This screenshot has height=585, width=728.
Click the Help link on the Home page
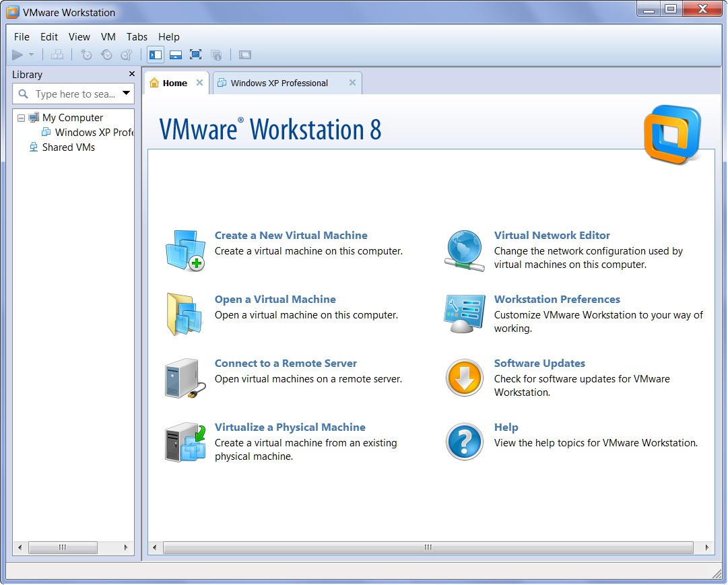[506, 427]
